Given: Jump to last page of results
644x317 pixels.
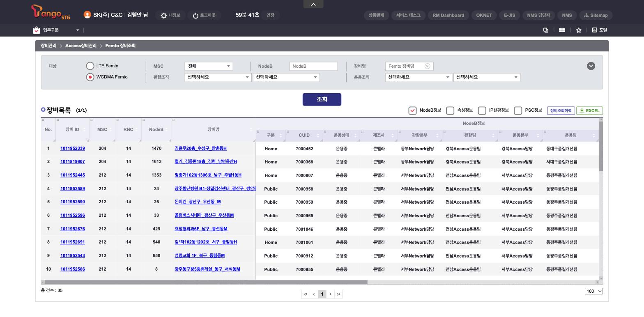Looking at the screenshot, I should 338,294.
